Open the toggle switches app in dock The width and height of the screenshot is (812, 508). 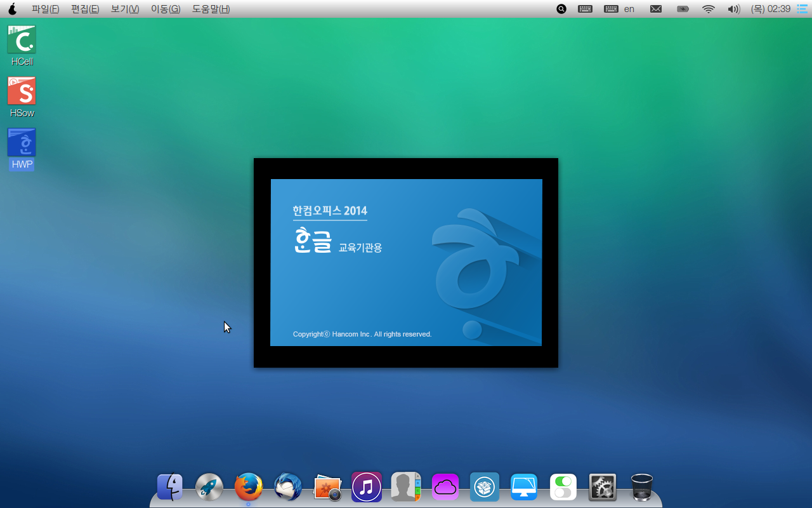[563, 487]
